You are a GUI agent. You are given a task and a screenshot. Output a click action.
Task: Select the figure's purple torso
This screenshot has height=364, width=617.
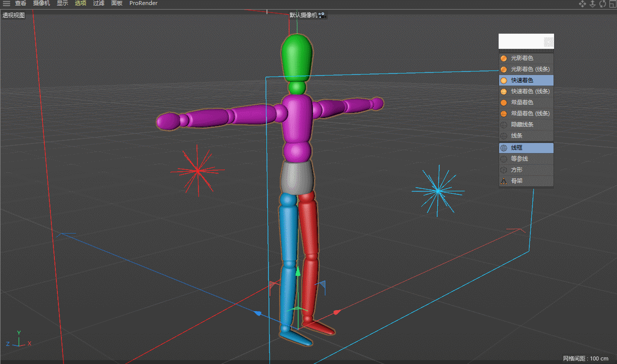coord(297,120)
